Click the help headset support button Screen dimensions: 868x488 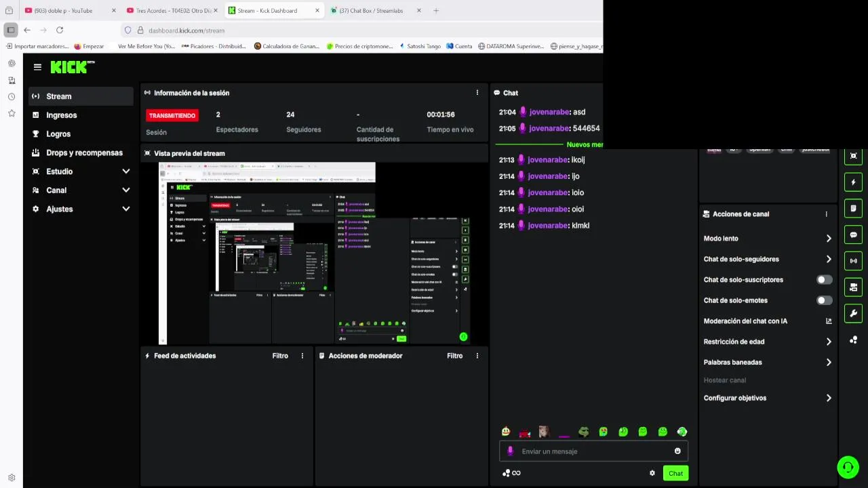848,467
